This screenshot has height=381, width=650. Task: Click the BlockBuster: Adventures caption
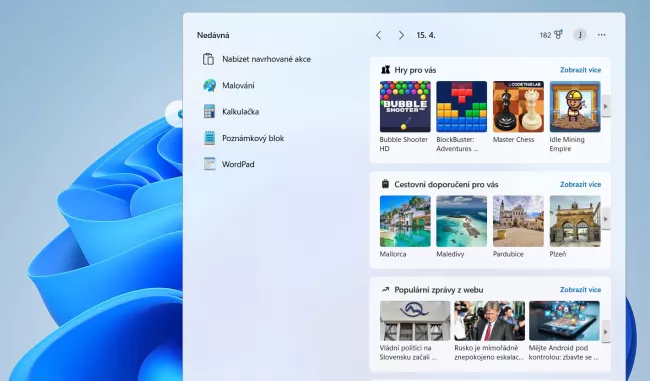coord(457,144)
